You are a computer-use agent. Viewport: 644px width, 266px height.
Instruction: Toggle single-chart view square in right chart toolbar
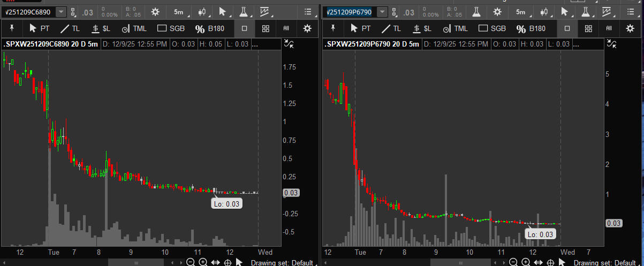click(567, 29)
